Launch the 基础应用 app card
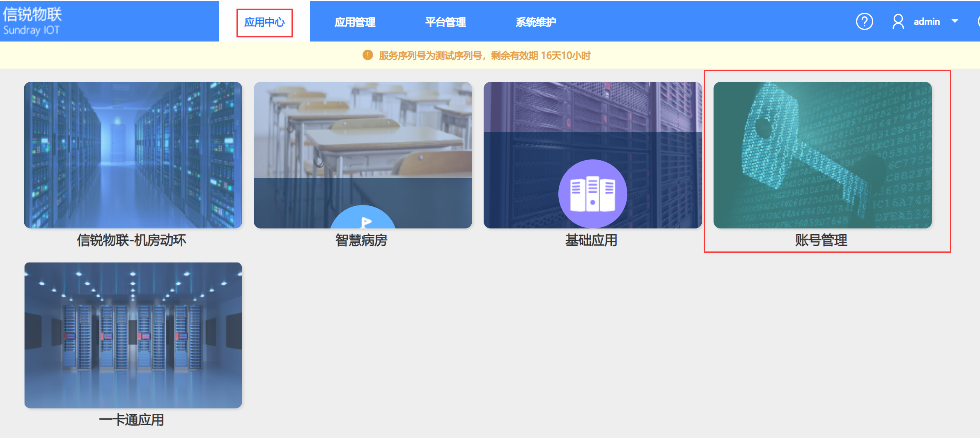Viewport: 980px width, 438px height. [593, 155]
